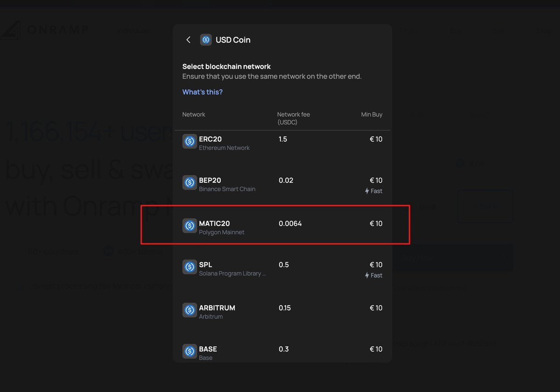The image size is (560, 392).
Task: Click the BEP20 network coin icon
Action: tap(189, 182)
